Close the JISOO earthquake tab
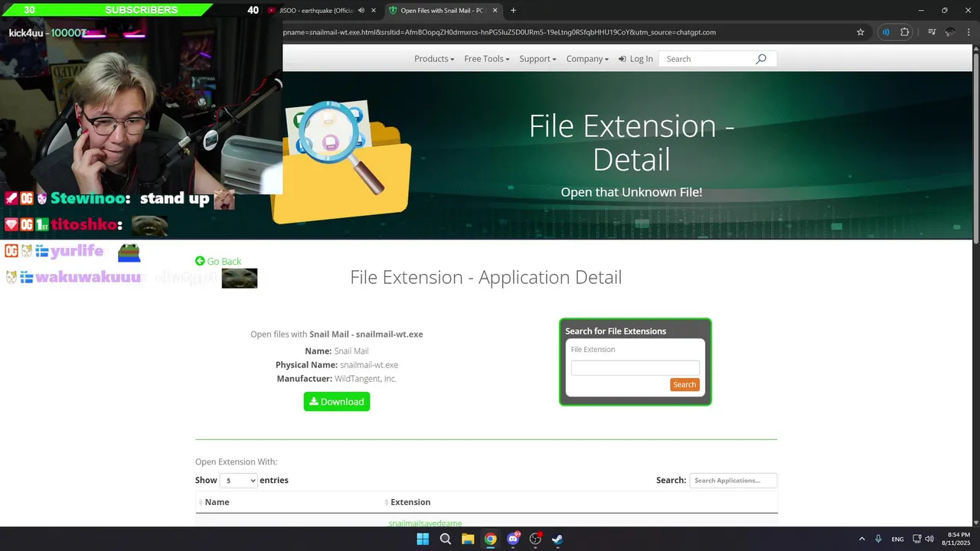This screenshot has height=551, width=980. coord(374,11)
